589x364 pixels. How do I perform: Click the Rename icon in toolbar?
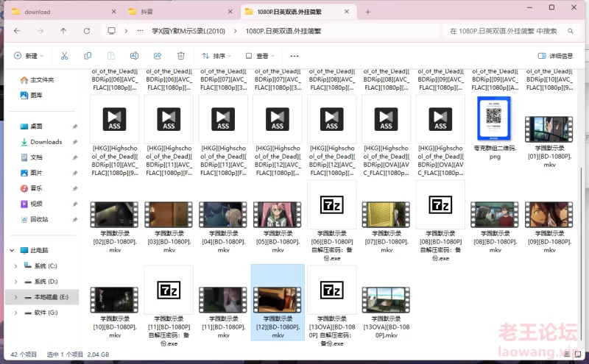134,56
